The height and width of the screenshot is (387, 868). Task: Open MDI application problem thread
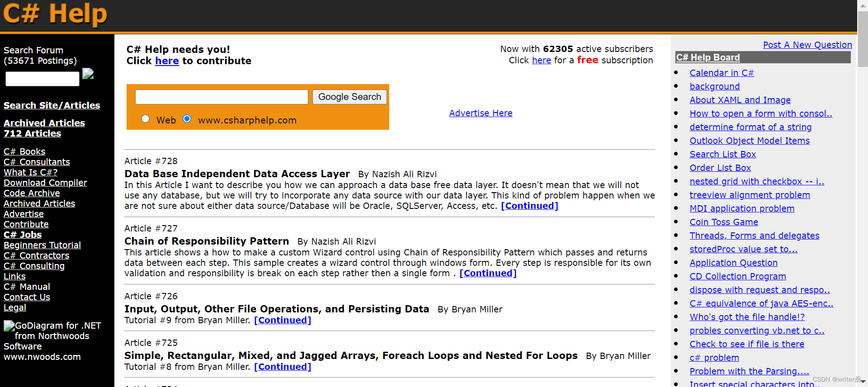pos(742,208)
